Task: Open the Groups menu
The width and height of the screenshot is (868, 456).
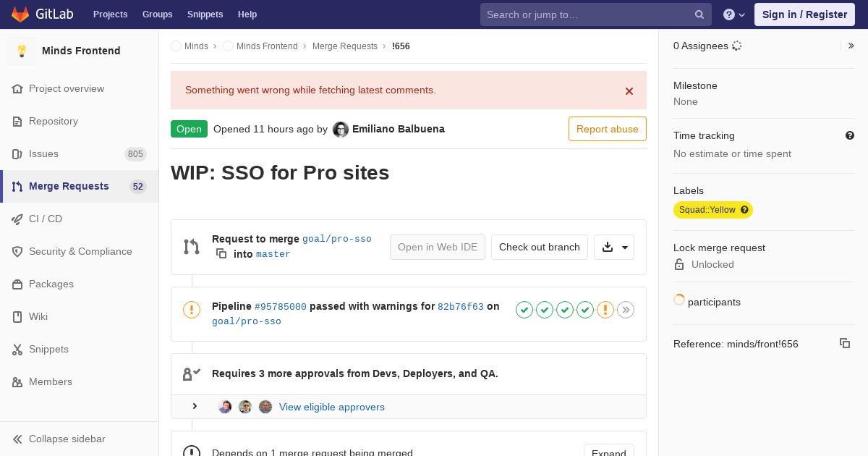Action: point(158,14)
